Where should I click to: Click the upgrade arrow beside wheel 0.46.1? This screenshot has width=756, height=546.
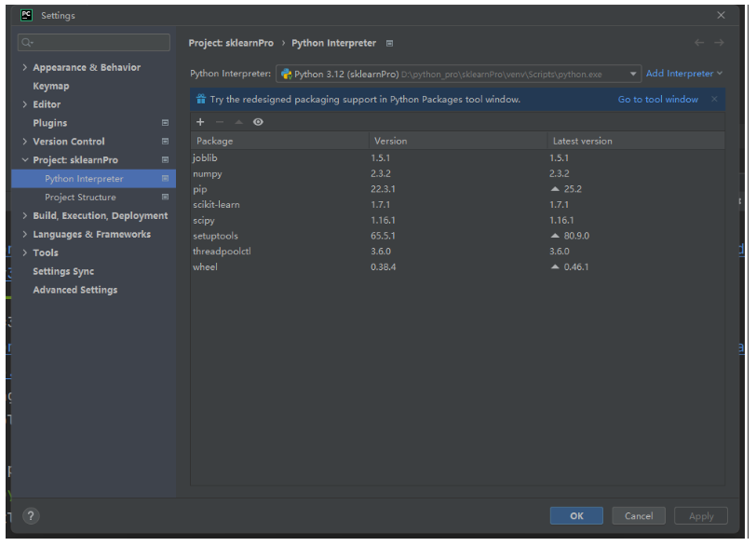click(555, 266)
